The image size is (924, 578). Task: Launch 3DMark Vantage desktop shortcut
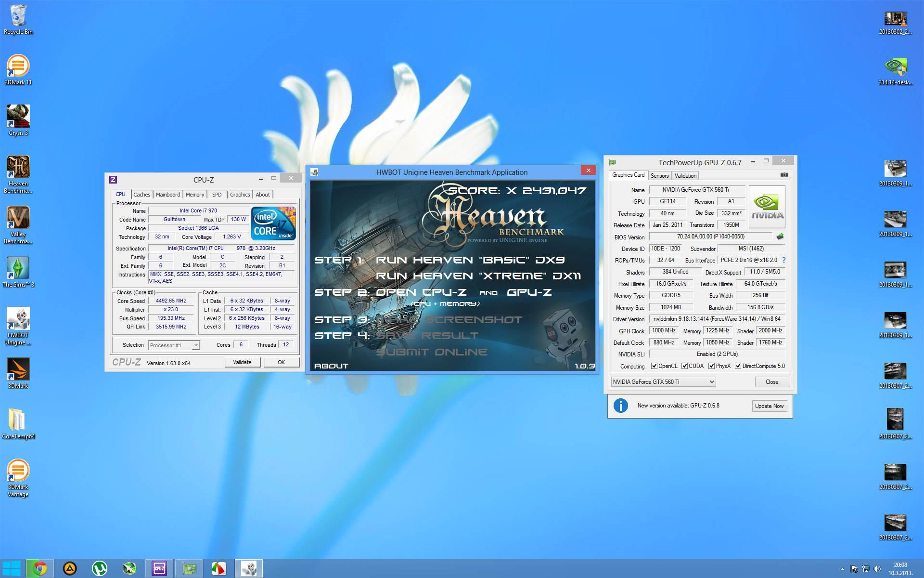[18, 478]
